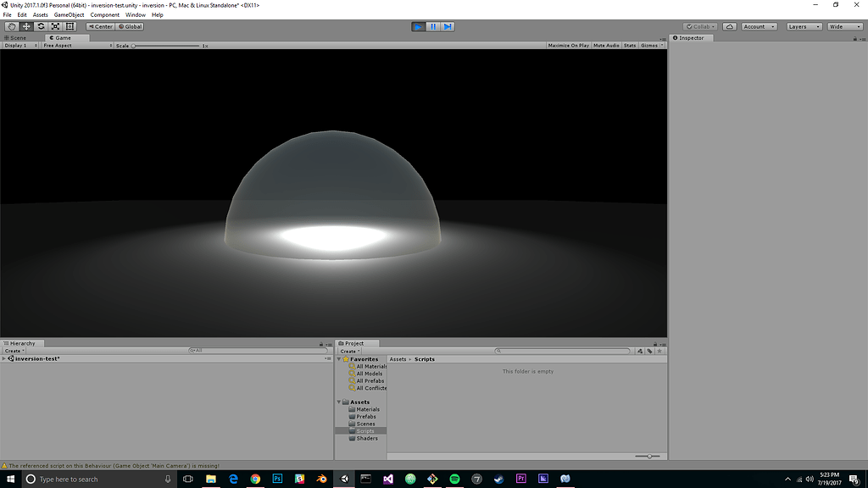Image resolution: width=868 pixels, height=488 pixels.
Task: Toggle the Center pivot button
Action: tap(101, 26)
